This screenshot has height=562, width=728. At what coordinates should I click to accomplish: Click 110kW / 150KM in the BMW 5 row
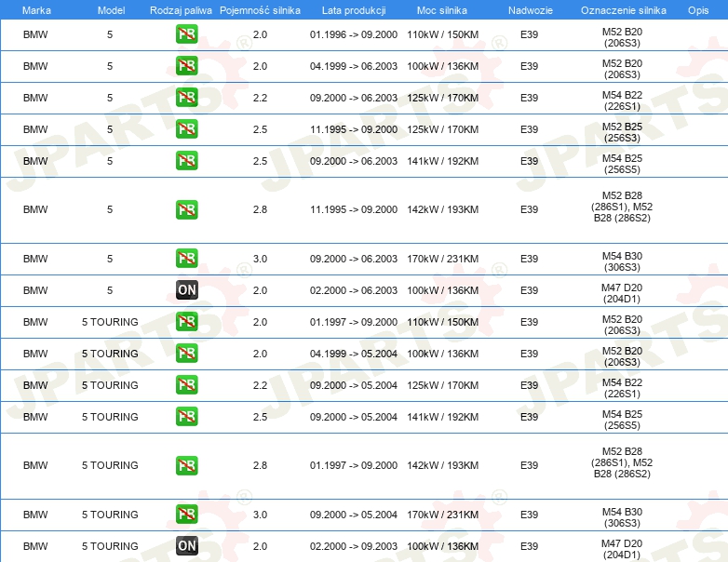click(442, 34)
